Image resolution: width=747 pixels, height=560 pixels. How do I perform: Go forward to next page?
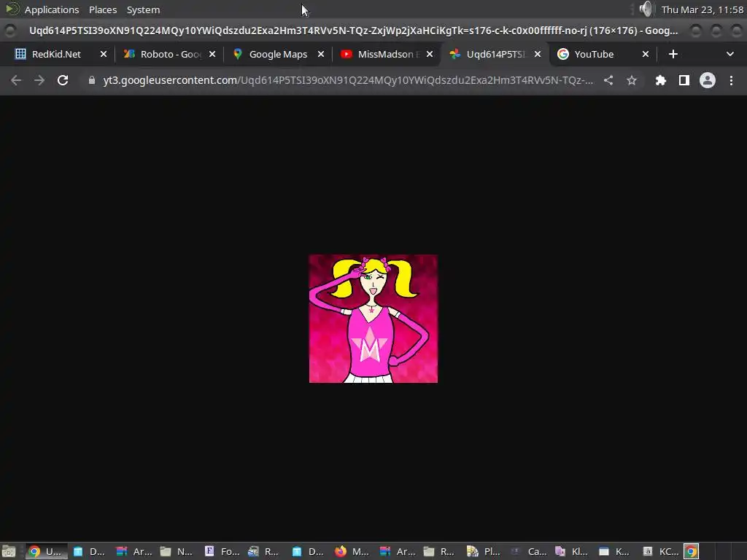39,80
